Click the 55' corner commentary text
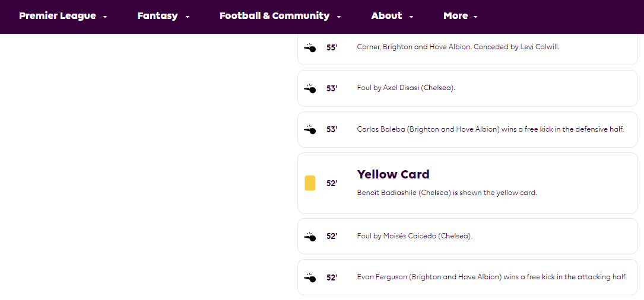Screen dimensions: 644x300 pyautogui.click(x=458, y=47)
